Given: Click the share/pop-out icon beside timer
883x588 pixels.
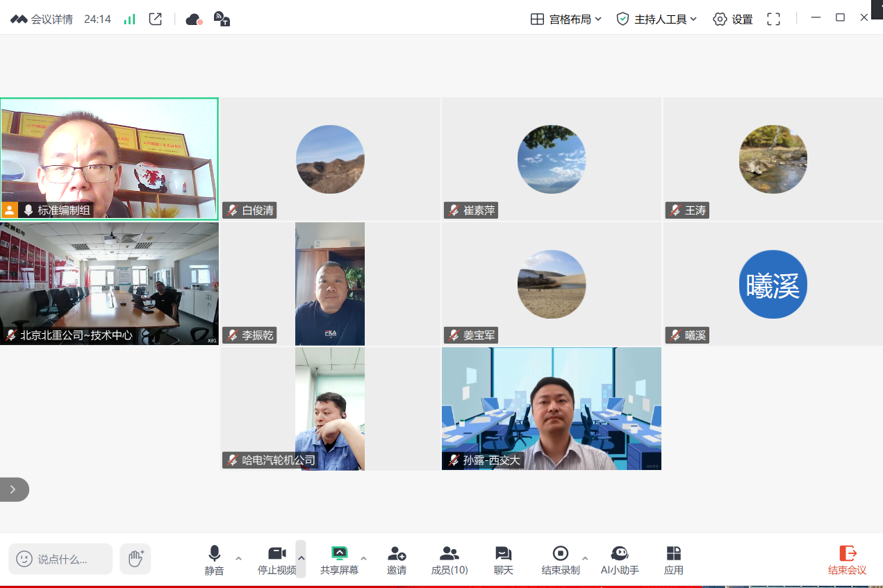Looking at the screenshot, I should coord(156,19).
